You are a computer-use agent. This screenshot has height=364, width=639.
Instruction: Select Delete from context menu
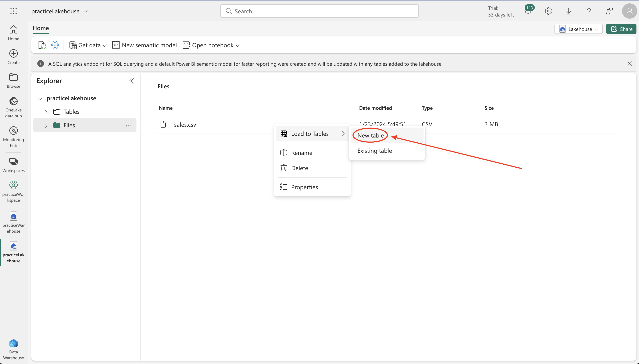[312, 168]
